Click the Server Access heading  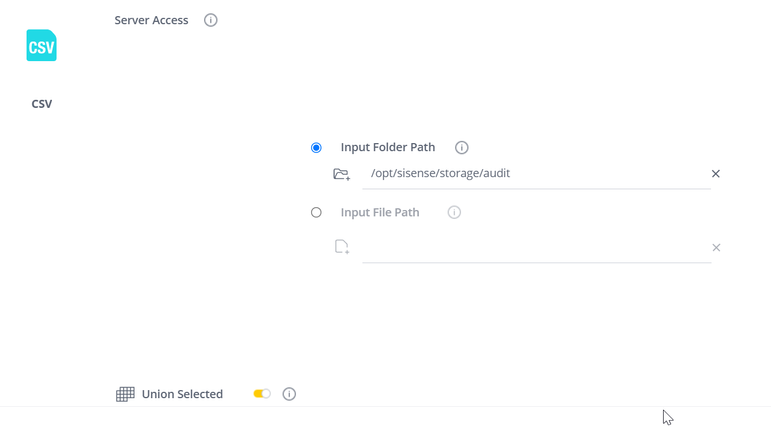point(151,20)
